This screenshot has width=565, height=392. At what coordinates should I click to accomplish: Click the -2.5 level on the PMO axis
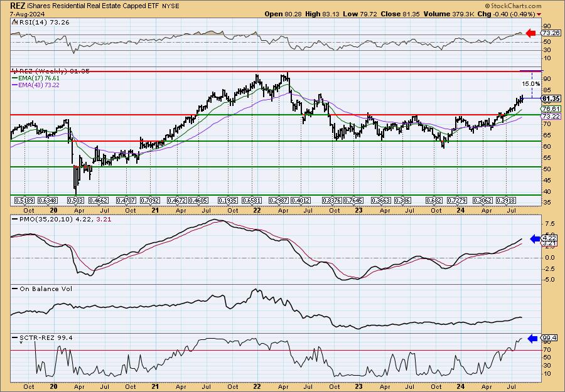pos(549,269)
